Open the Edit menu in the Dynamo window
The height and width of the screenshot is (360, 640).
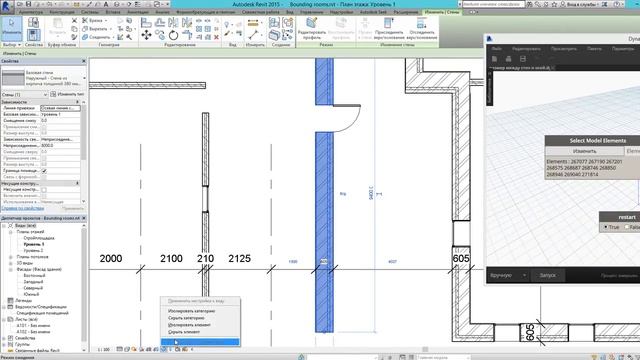click(x=526, y=49)
